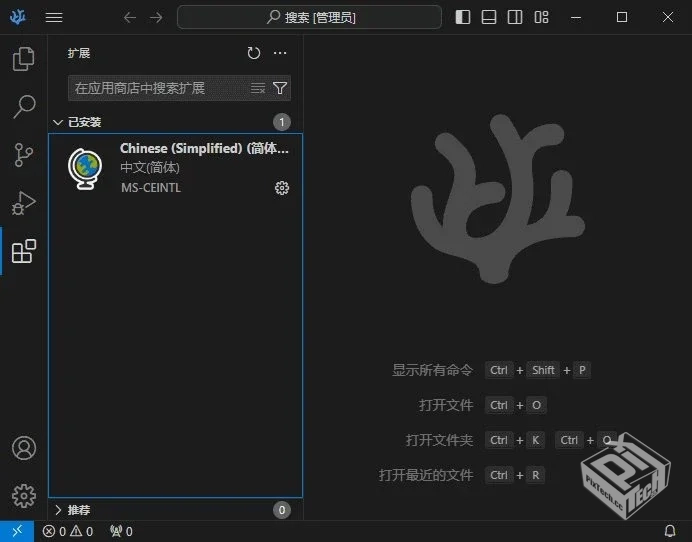692x542 pixels.
Task: Open the extension filter funnel
Action: tap(280, 88)
